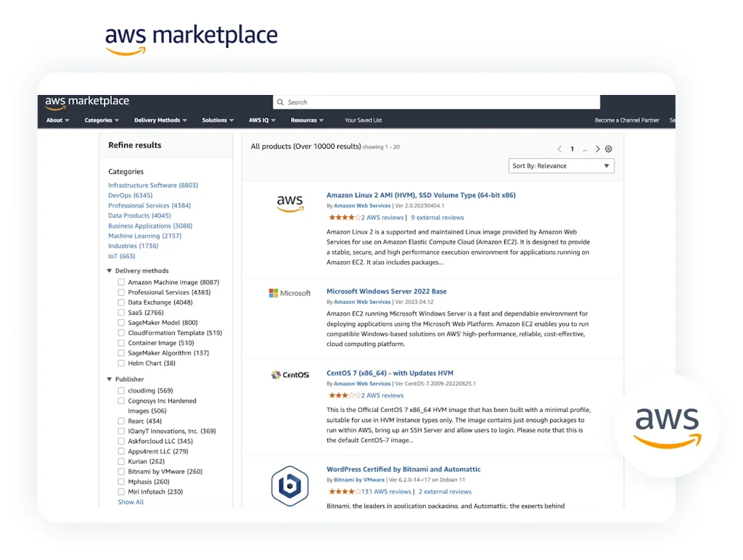Click the search magnifier icon
Screen dimensions: 743x560
tap(281, 102)
